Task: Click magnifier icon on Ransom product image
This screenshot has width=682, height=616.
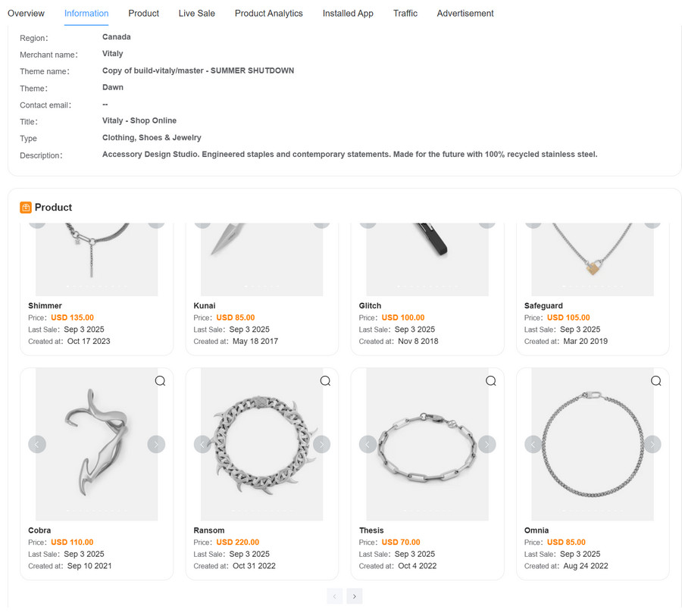Action: pyautogui.click(x=325, y=381)
